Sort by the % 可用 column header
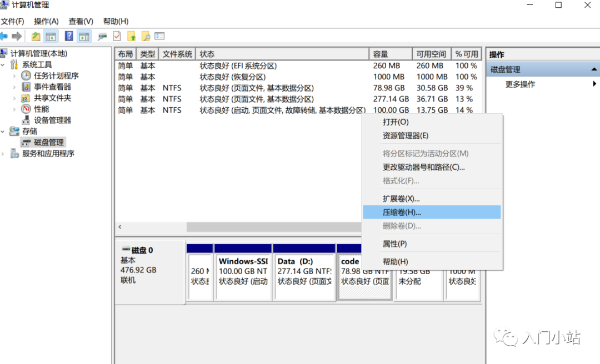Viewport: 600px width, 364px height. tap(467, 54)
